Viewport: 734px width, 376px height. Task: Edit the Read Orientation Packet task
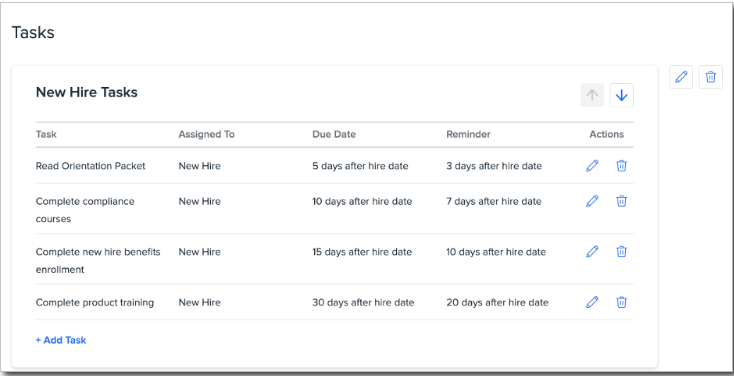click(592, 166)
